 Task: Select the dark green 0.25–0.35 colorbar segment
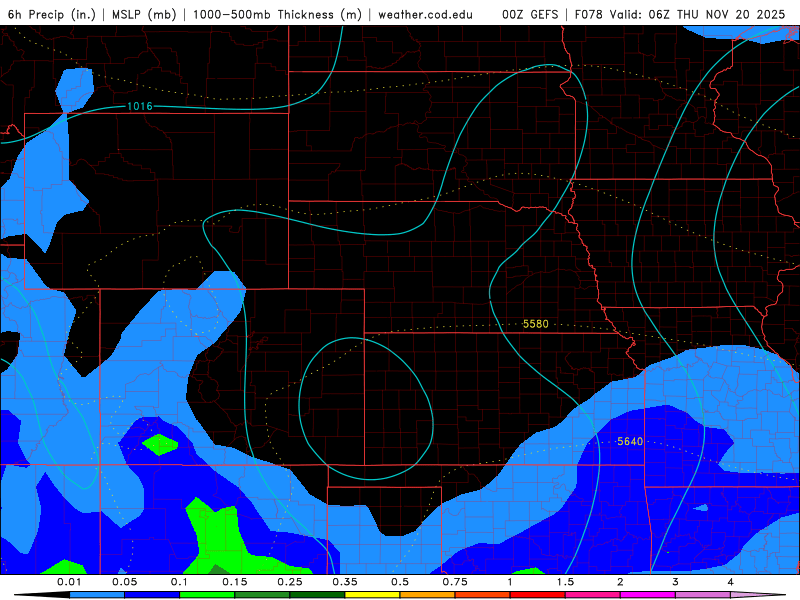pyautogui.click(x=317, y=595)
